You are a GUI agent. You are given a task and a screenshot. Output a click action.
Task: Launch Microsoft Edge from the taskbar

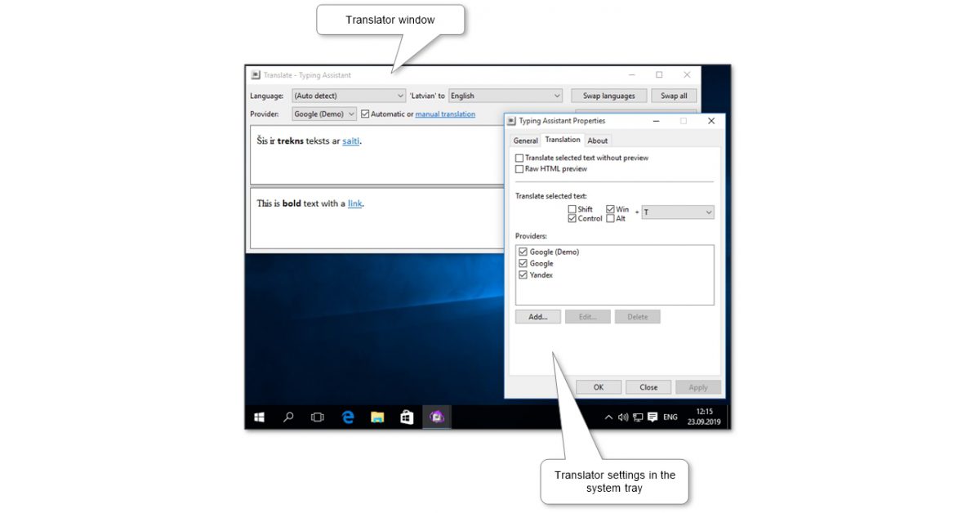tap(347, 417)
